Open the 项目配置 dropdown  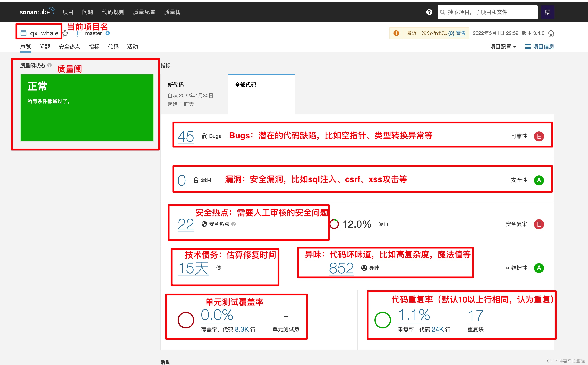coord(503,47)
